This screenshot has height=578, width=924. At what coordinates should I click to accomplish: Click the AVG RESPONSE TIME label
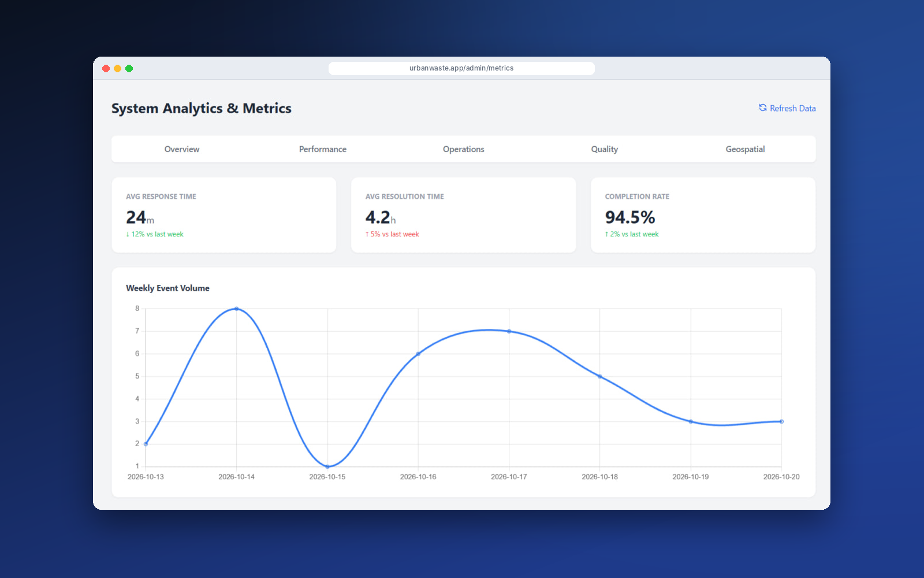pyautogui.click(x=161, y=197)
